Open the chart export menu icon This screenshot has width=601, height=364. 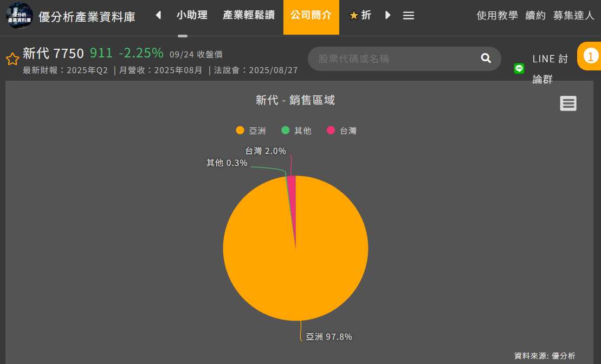[x=568, y=103]
